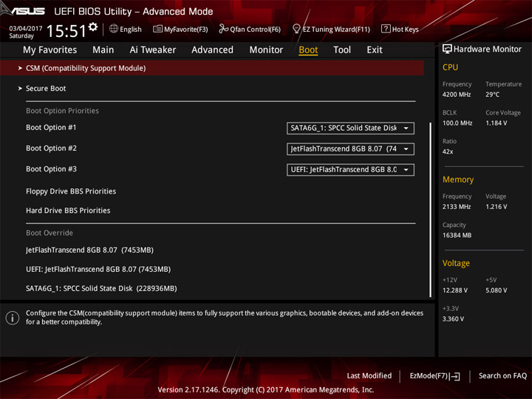Open Boot Option #3 dropdown
532x399 pixels.
pos(350,170)
